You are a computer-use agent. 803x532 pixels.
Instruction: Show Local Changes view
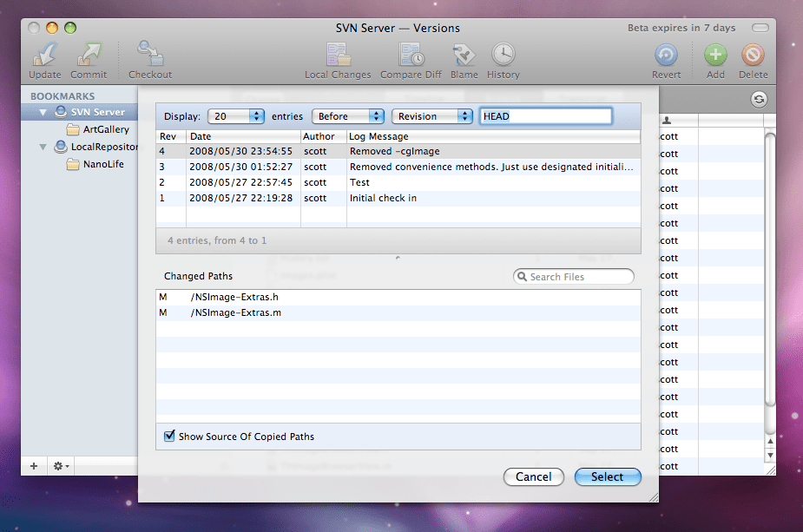click(x=338, y=56)
